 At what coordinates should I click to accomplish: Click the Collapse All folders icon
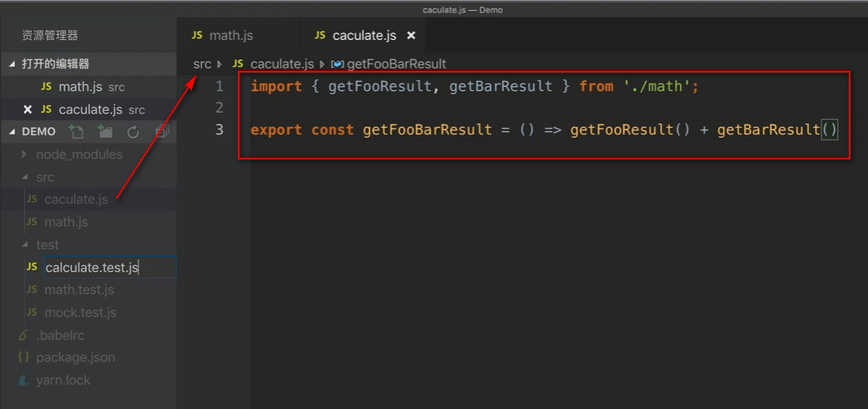point(162,132)
